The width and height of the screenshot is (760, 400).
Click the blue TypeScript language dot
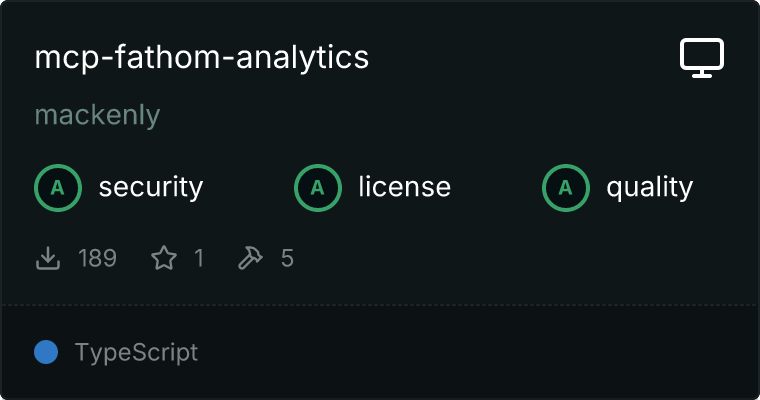coord(46,352)
